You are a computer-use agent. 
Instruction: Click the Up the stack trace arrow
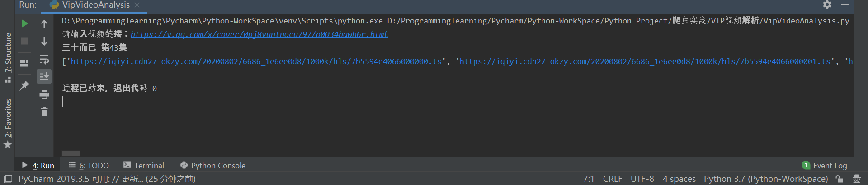tap(44, 23)
